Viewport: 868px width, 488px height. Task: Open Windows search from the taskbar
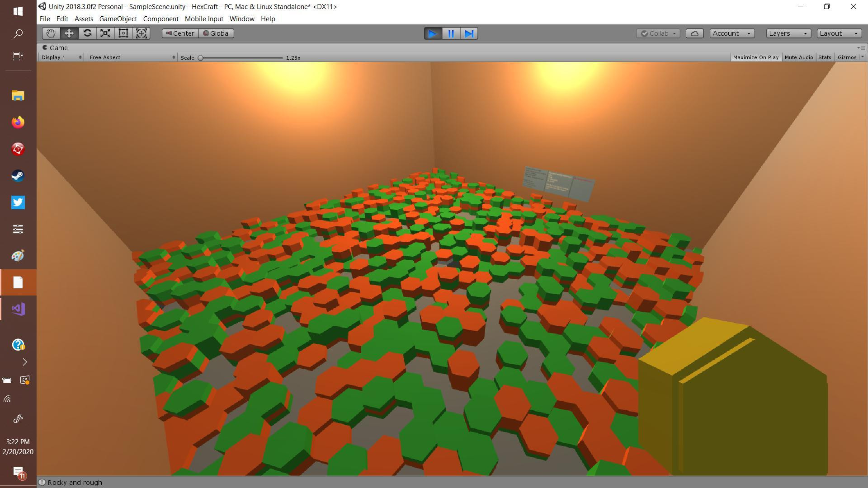[18, 34]
